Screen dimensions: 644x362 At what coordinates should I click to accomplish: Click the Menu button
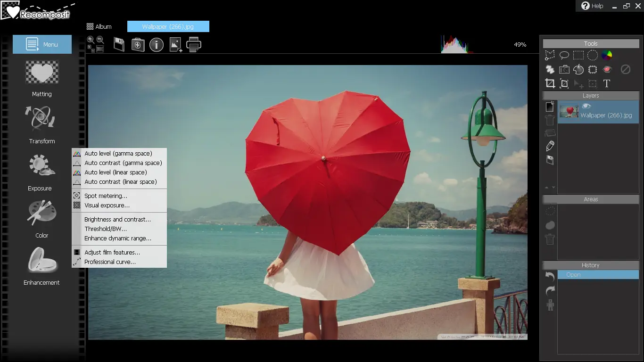[x=42, y=44]
